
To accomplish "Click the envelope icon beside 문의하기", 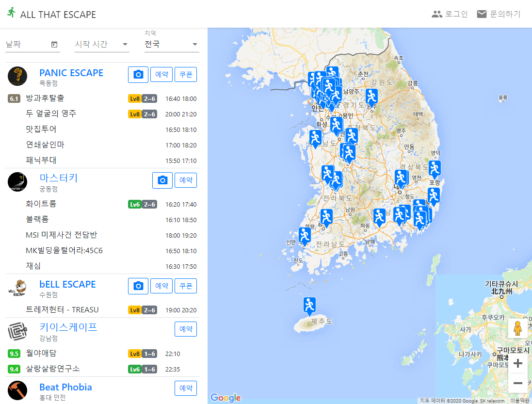I will tap(482, 14).
